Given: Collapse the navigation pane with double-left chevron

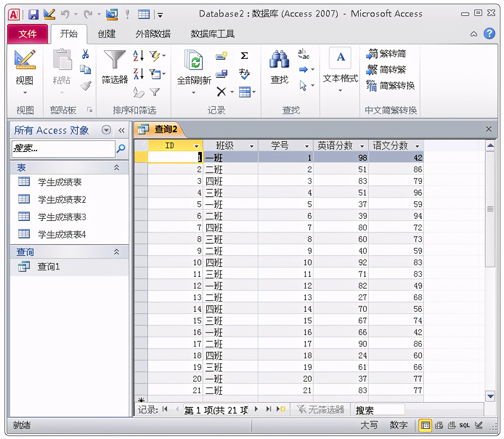Looking at the screenshot, I should pos(121,130).
